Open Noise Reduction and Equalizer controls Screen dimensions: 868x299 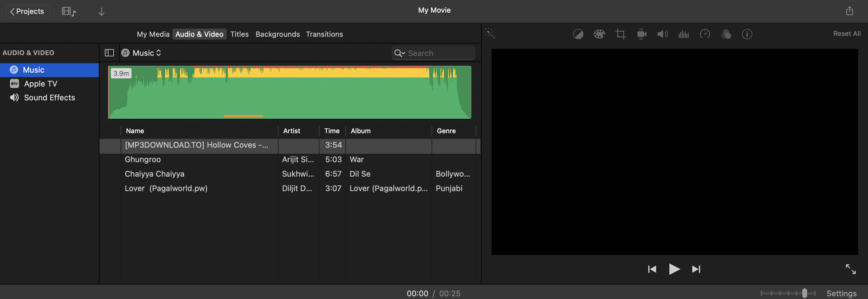click(x=684, y=34)
